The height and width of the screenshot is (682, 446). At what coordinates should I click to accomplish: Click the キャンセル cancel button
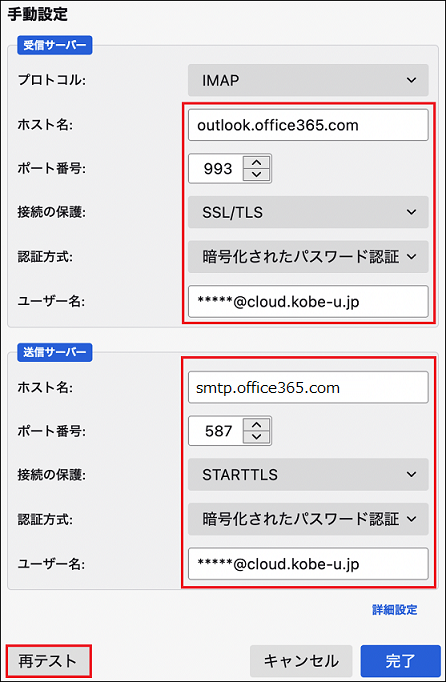(x=301, y=661)
